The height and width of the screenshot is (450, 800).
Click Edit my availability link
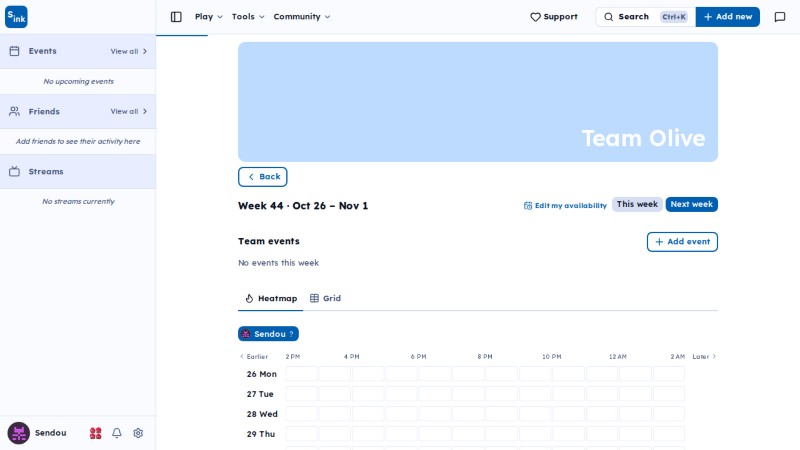[x=565, y=206]
